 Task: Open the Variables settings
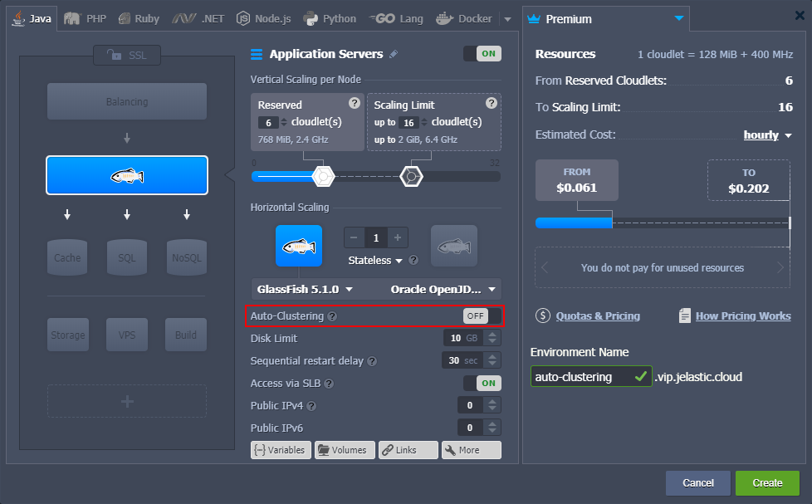pos(281,449)
